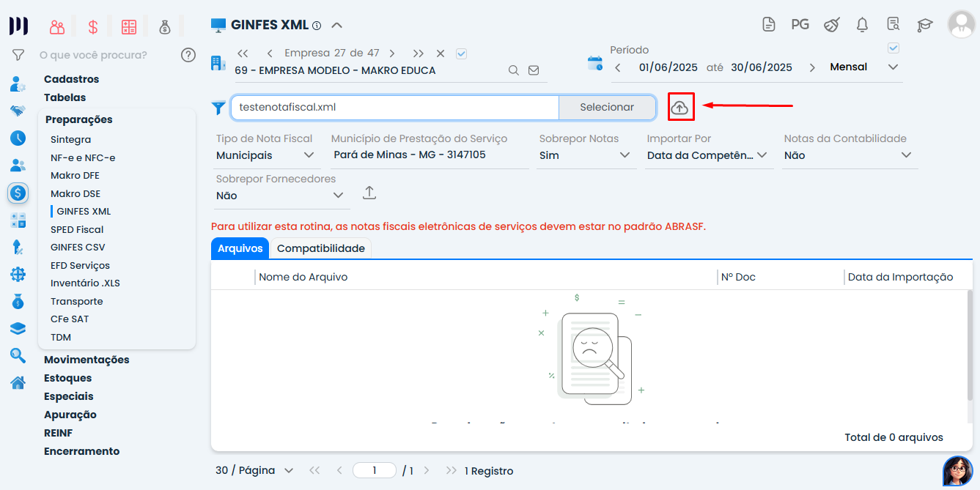Open the Movimentações menu
Image resolution: width=980 pixels, height=490 pixels.
[86, 360]
